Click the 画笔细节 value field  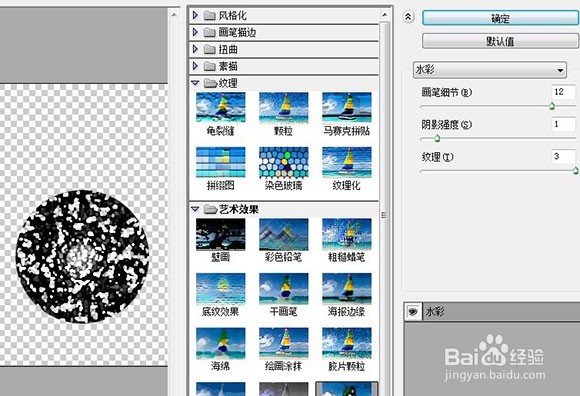[x=564, y=92]
